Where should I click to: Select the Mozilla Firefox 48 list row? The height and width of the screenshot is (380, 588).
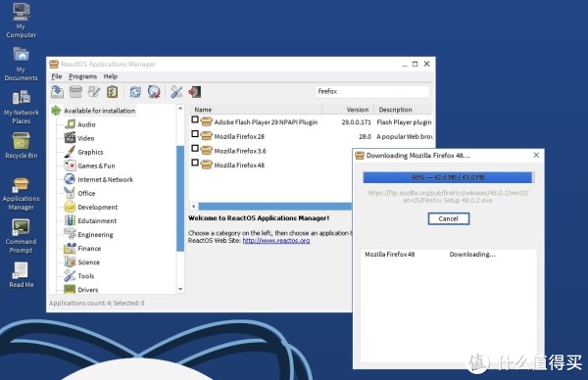click(x=270, y=165)
